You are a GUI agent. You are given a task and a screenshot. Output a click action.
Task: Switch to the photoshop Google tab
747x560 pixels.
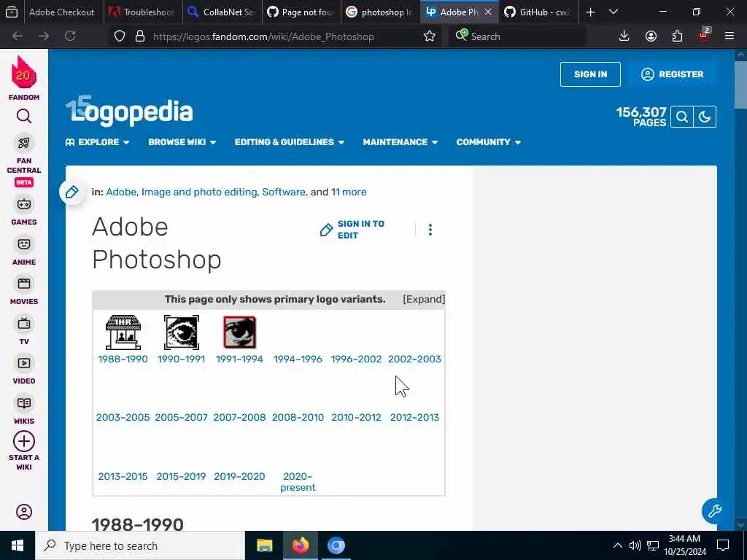(380, 12)
